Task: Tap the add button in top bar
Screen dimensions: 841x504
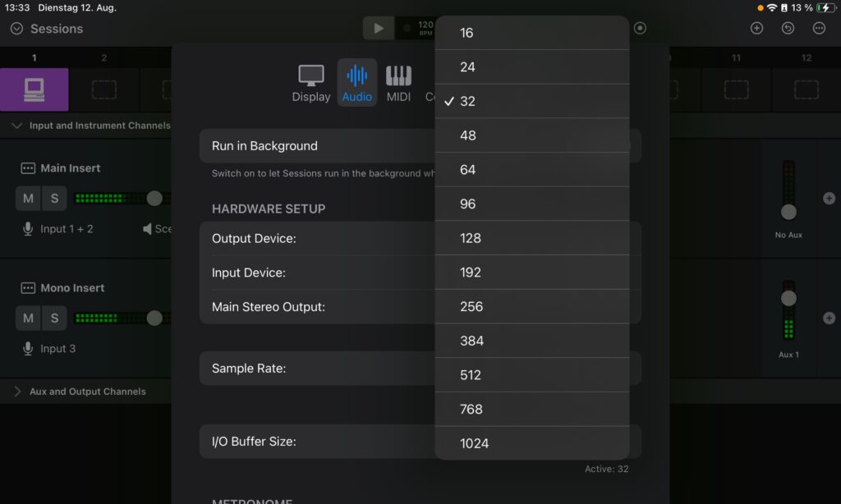Action: click(x=757, y=28)
